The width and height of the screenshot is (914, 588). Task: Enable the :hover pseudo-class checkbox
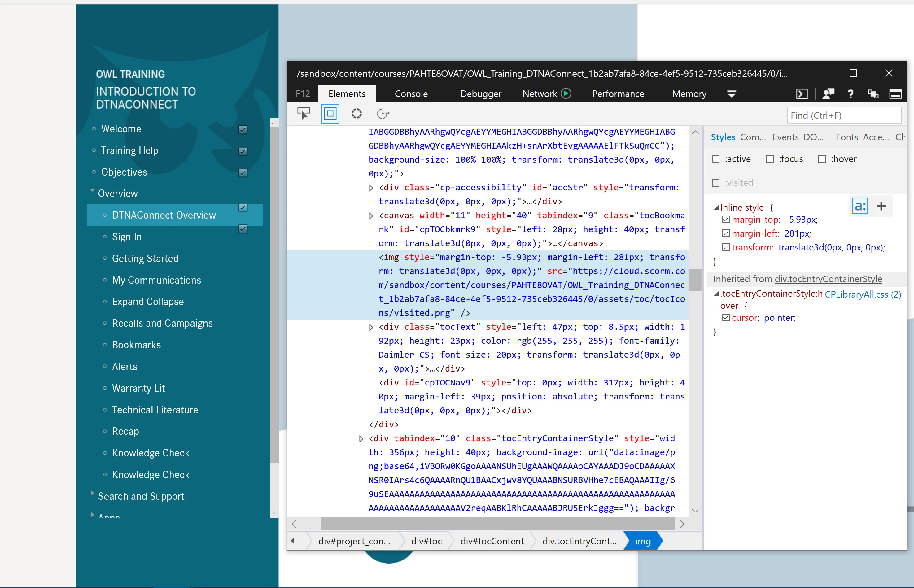coord(822,159)
